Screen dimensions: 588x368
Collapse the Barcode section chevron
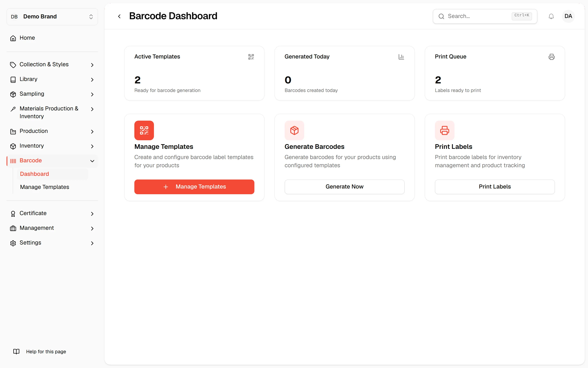92,161
